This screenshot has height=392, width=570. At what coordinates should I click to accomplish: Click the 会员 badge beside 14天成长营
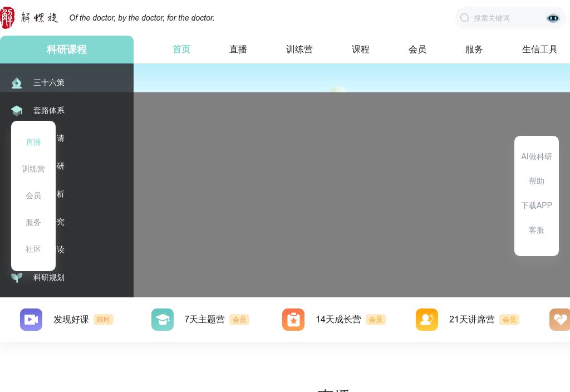376,320
